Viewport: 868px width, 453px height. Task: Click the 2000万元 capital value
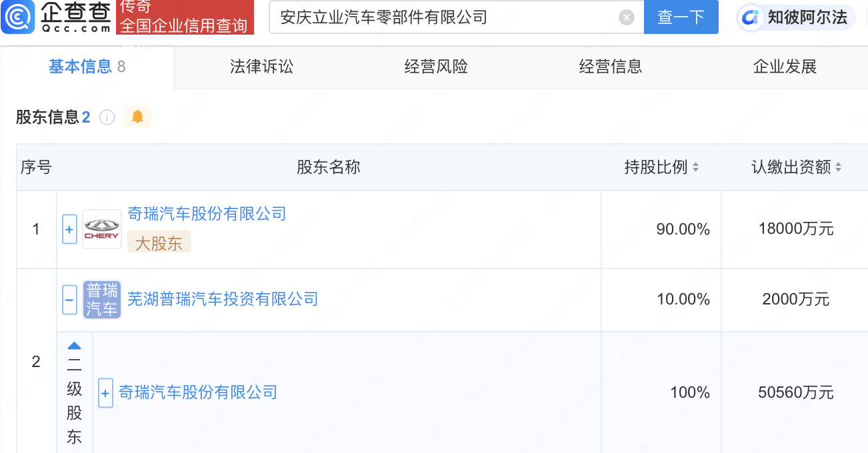click(x=796, y=300)
